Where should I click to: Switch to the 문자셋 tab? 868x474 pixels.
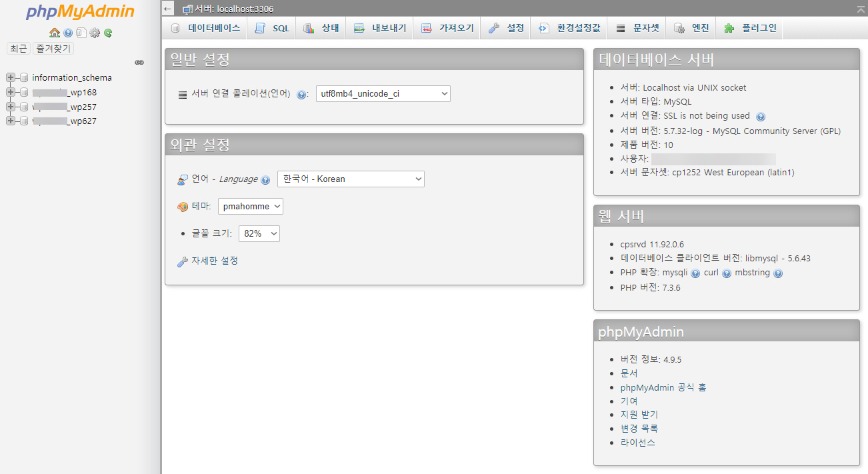tap(637, 28)
